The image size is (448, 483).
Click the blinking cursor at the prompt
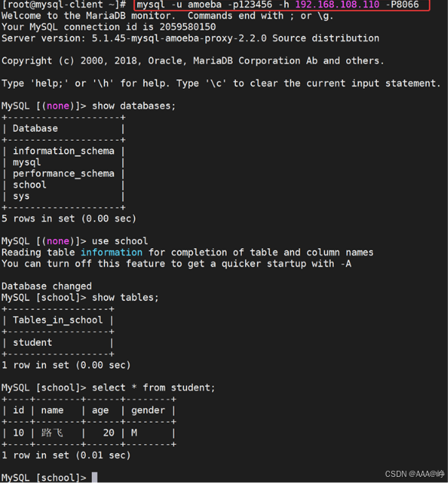tap(95, 478)
